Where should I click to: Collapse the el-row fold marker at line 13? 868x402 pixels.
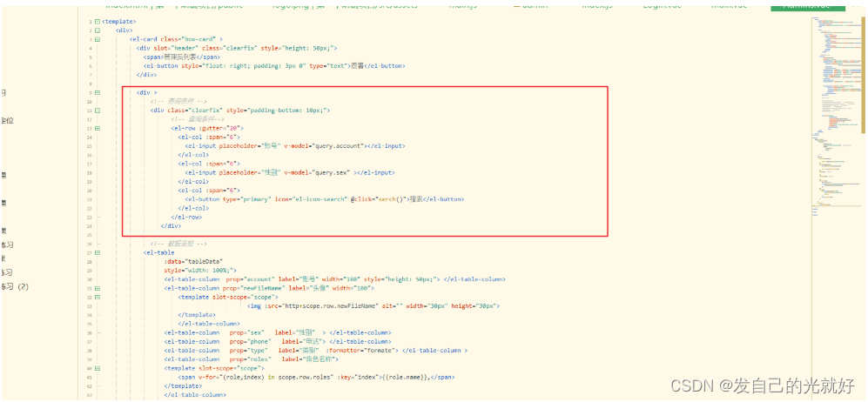click(x=98, y=128)
